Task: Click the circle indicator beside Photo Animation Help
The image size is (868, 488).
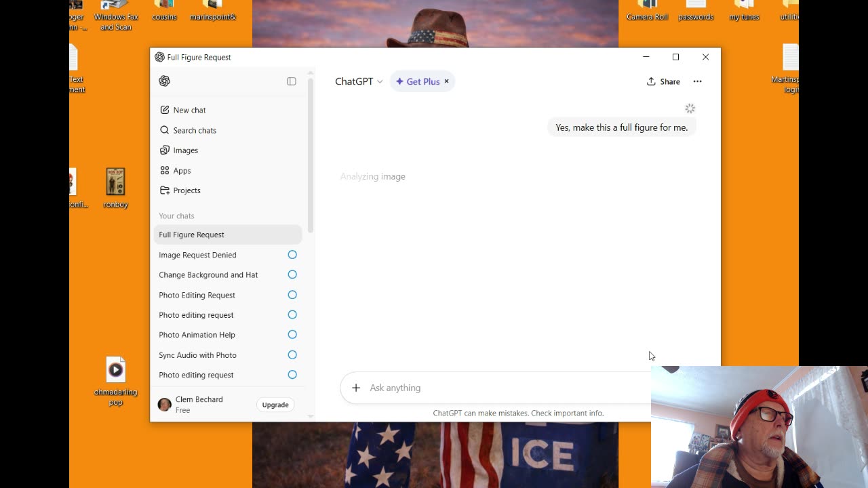Action: (x=292, y=335)
